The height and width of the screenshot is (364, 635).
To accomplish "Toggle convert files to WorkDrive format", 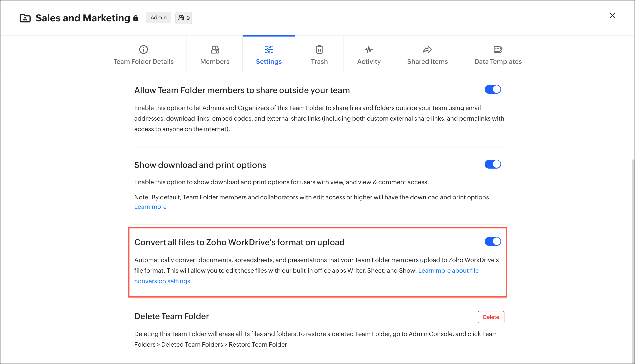I will 493,241.
